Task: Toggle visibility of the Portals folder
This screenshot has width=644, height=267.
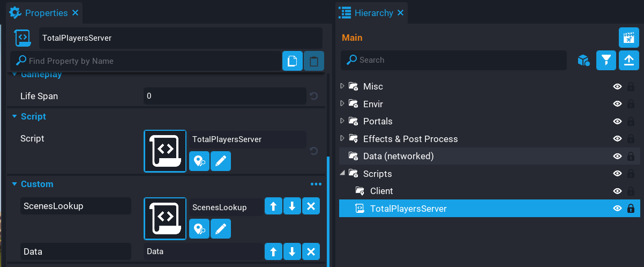Action: pyautogui.click(x=617, y=121)
